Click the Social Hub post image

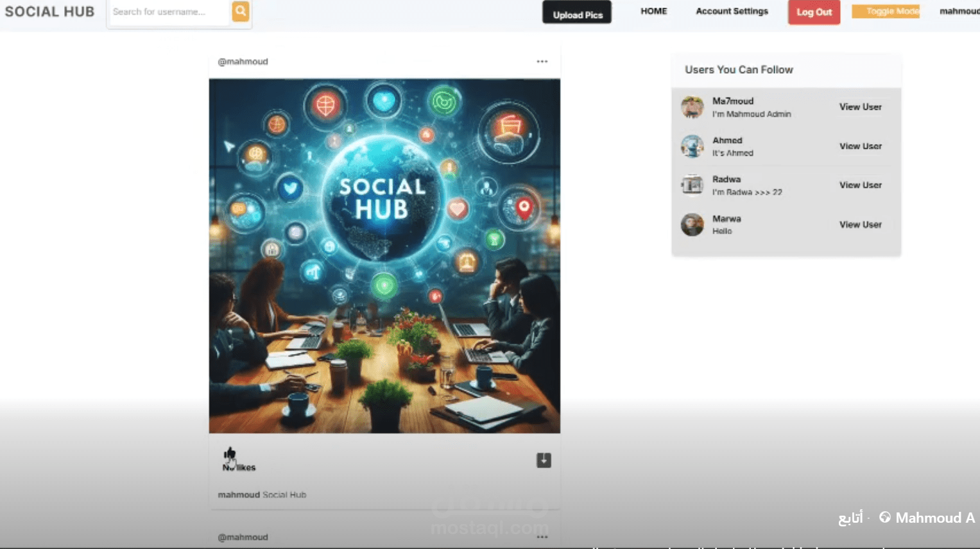(x=384, y=256)
